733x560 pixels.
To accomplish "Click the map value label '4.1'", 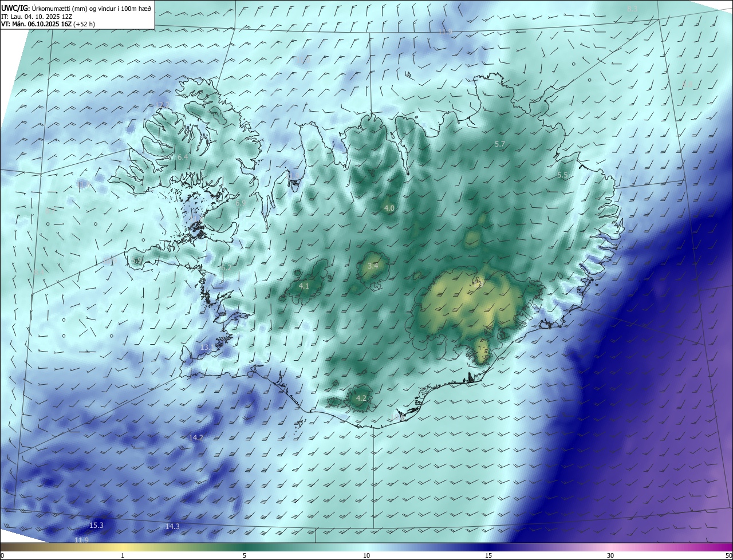I will pos(304,286).
